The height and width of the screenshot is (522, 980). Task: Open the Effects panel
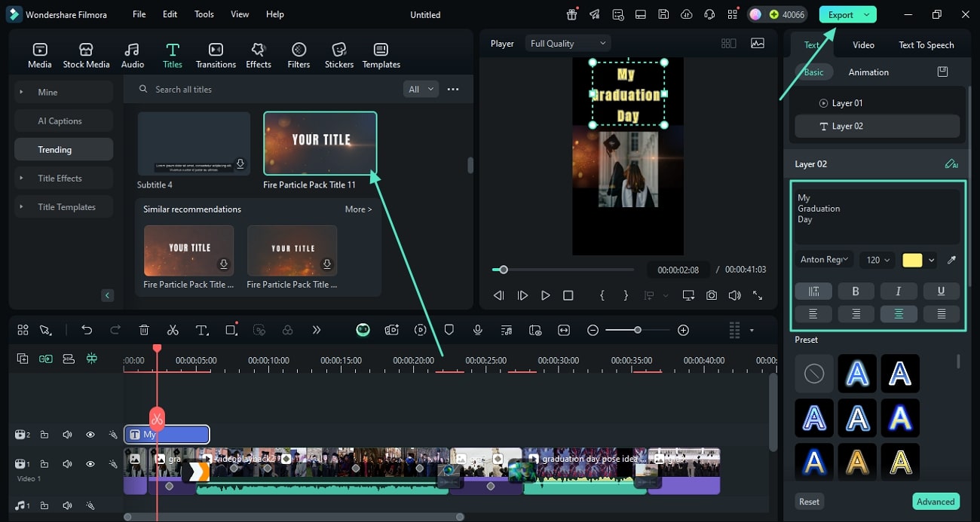259,55
